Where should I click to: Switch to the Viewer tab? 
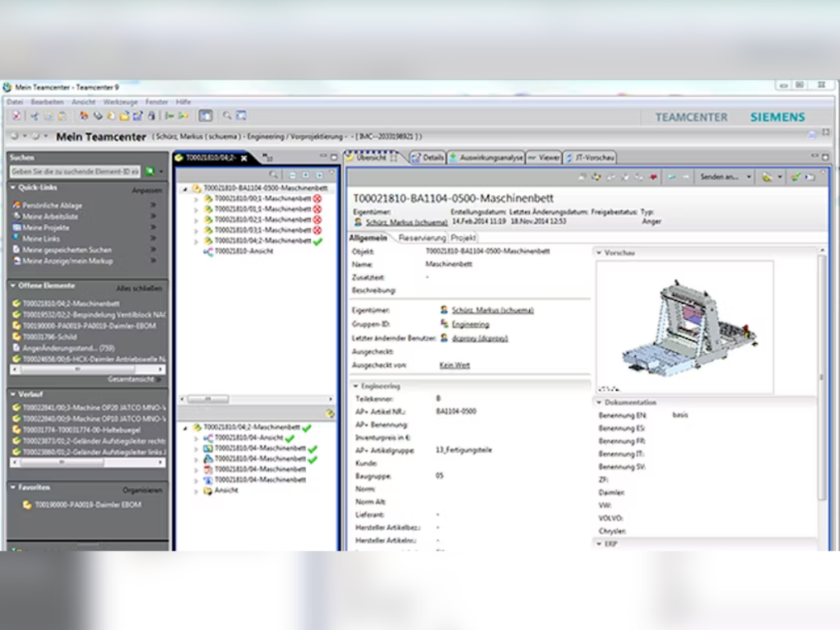point(544,157)
